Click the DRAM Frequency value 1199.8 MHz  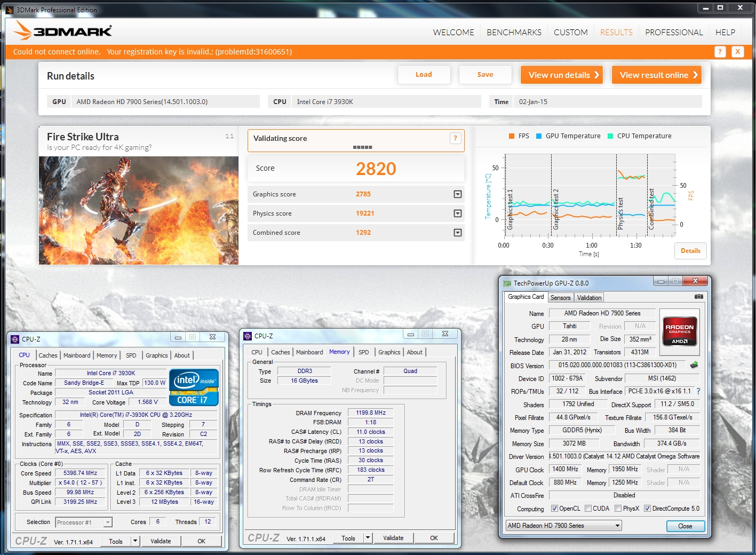pos(371,413)
